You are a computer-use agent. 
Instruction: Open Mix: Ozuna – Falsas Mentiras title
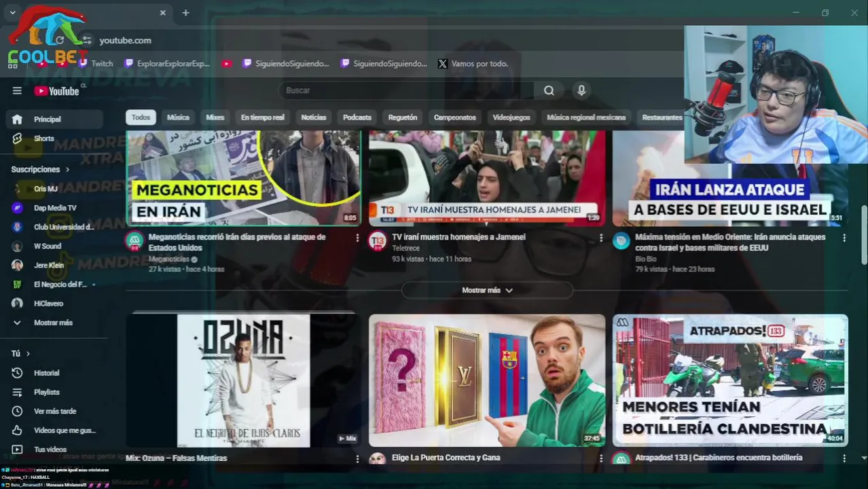(177, 458)
